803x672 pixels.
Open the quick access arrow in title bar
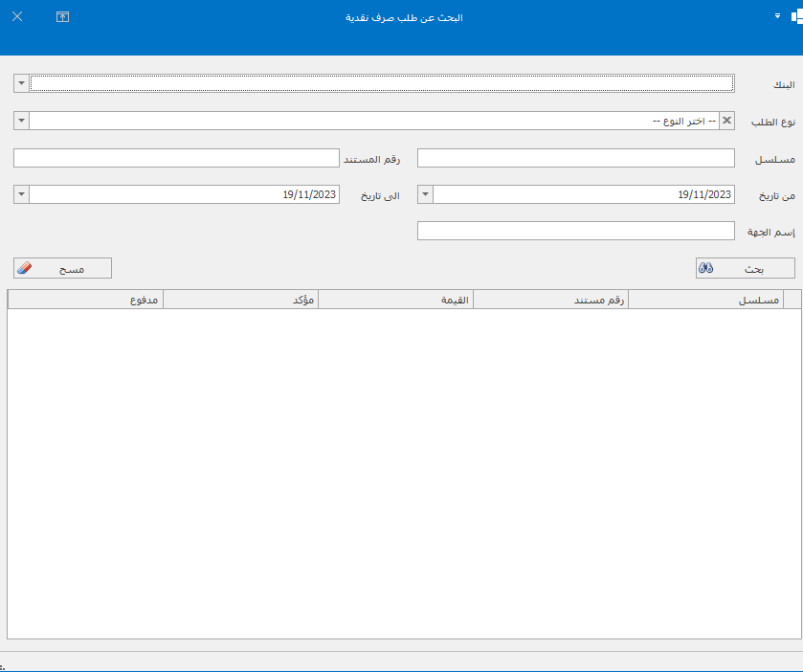[777, 16]
